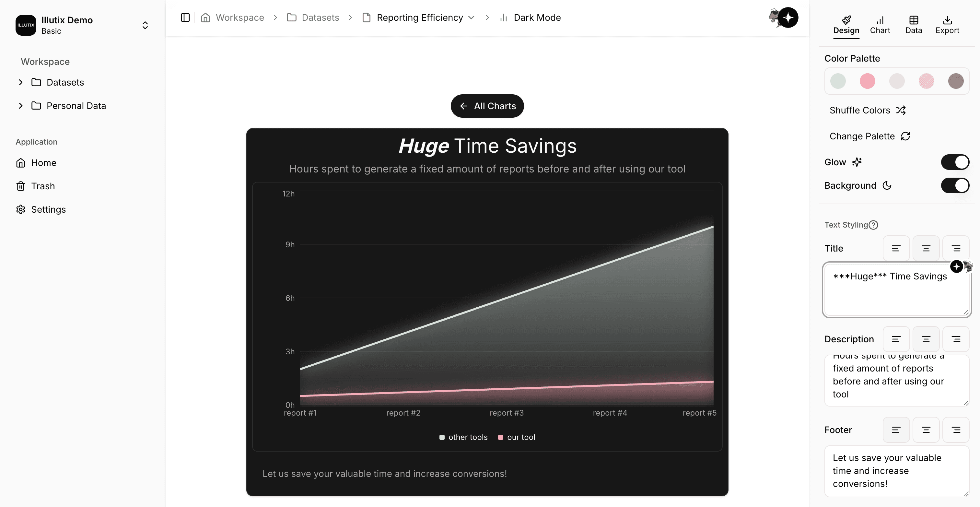This screenshot has width=980, height=507.
Task: Toggle the sidebar panel icon
Action: 185,18
